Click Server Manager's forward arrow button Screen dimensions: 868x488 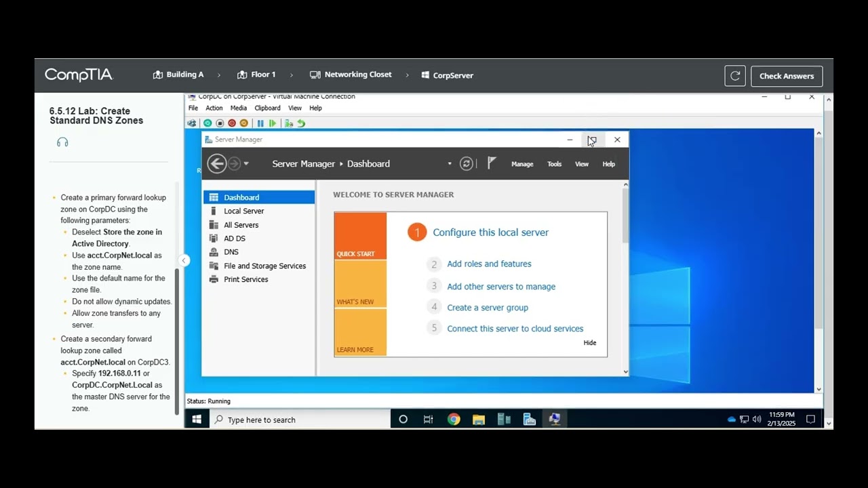pyautogui.click(x=234, y=163)
